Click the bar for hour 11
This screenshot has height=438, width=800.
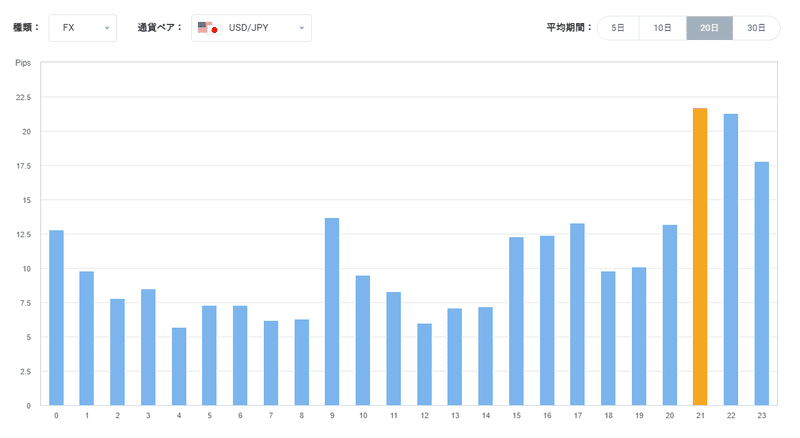pos(394,349)
